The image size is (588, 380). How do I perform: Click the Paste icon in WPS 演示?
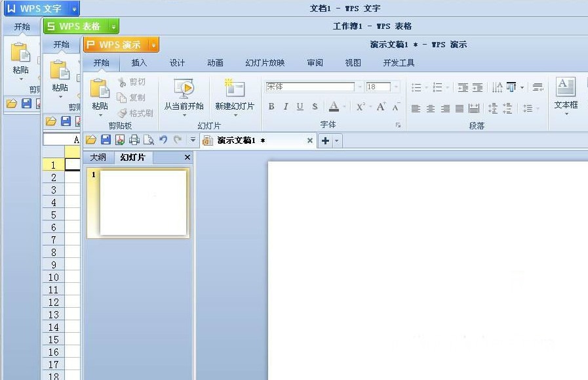tap(100, 89)
